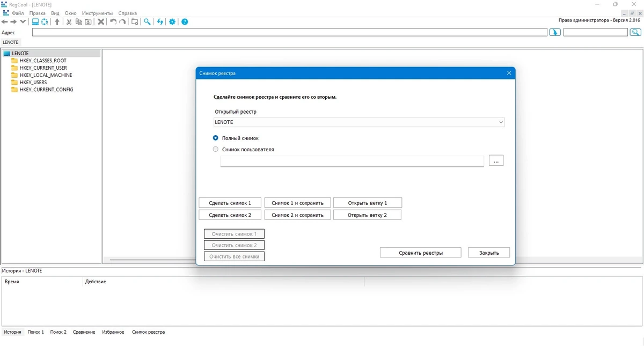Image resolution: width=644 pixels, height=346 pixels.
Task: Click the scissors cut icon in toolbar
Action: click(x=69, y=22)
